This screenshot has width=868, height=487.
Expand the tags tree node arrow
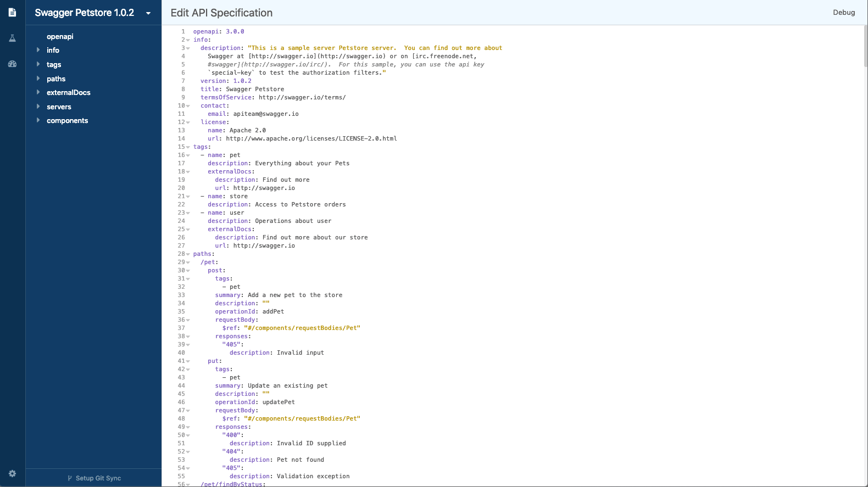pyautogui.click(x=38, y=64)
